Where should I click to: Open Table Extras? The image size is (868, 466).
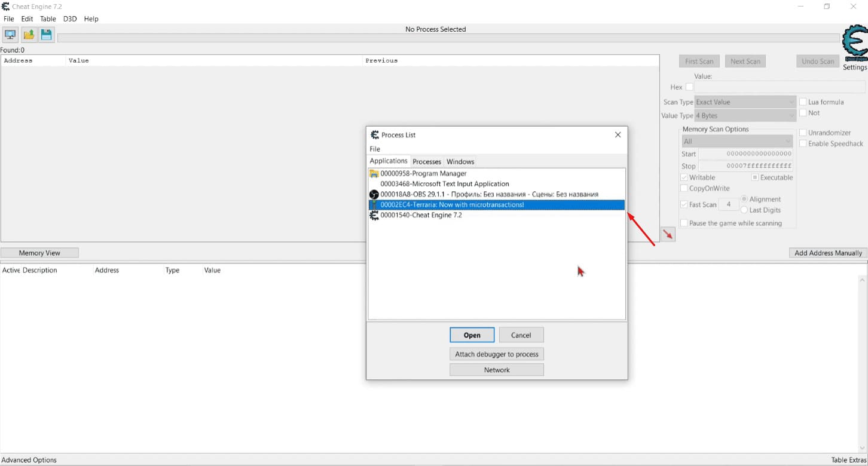pyautogui.click(x=848, y=460)
